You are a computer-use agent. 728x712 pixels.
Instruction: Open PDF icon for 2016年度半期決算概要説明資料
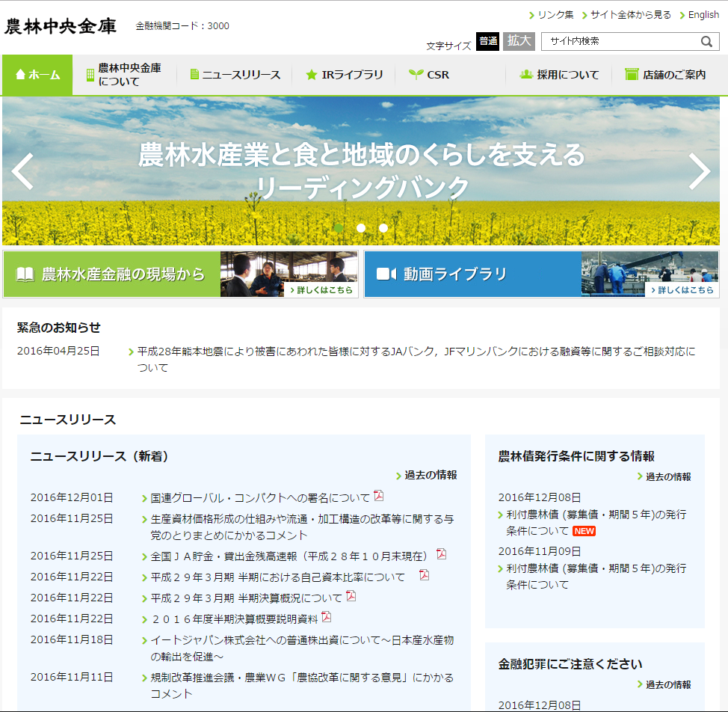[x=327, y=617]
